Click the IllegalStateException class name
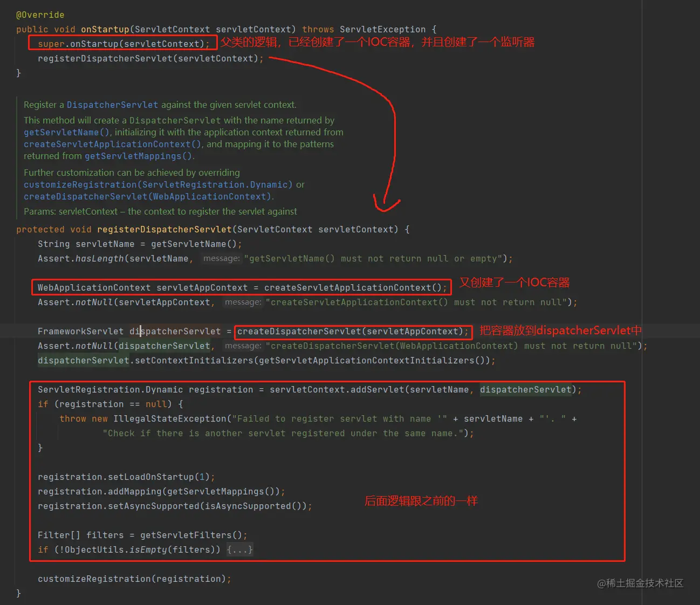 (x=170, y=418)
